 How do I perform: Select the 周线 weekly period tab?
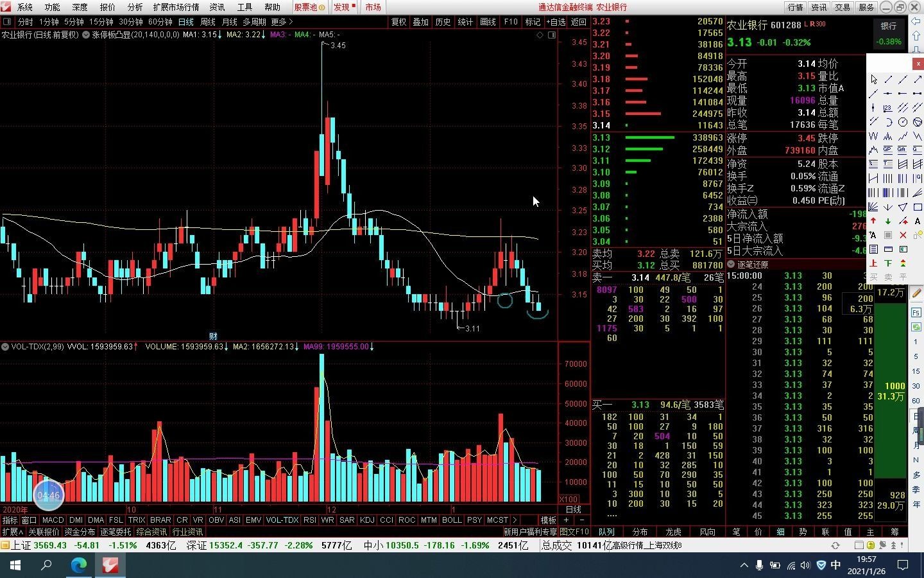pos(207,22)
